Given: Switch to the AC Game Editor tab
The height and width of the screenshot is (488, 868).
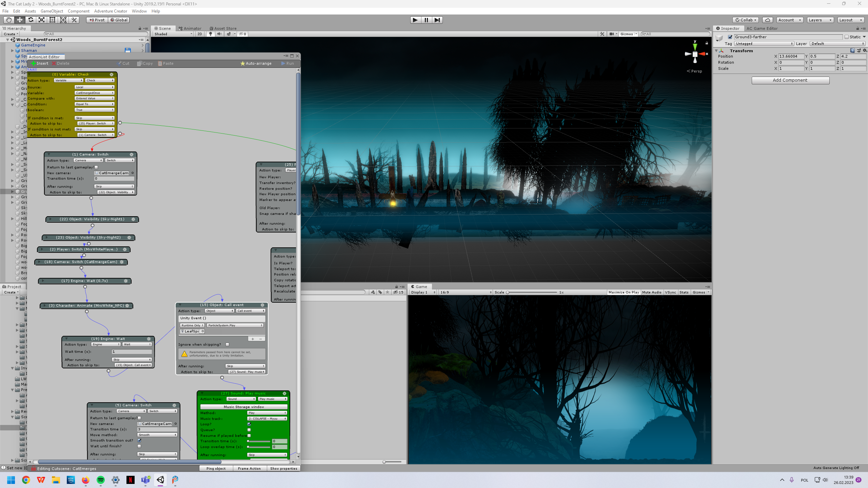Looking at the screenshot, I should [762, 28].
